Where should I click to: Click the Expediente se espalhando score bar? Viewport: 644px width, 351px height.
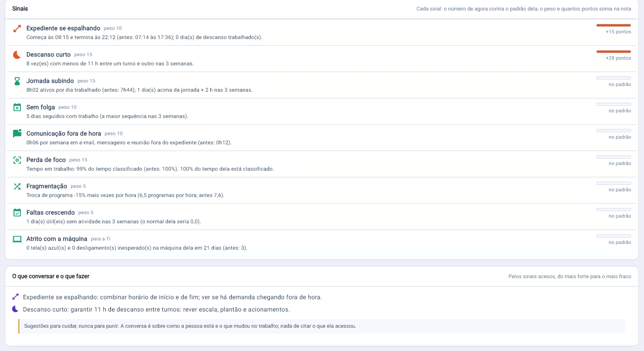point(613,25)
